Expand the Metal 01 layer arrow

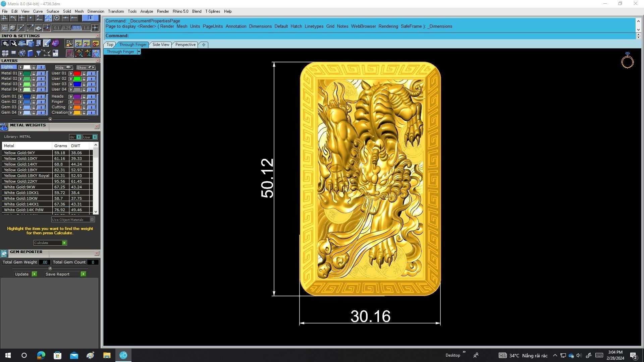20,73
